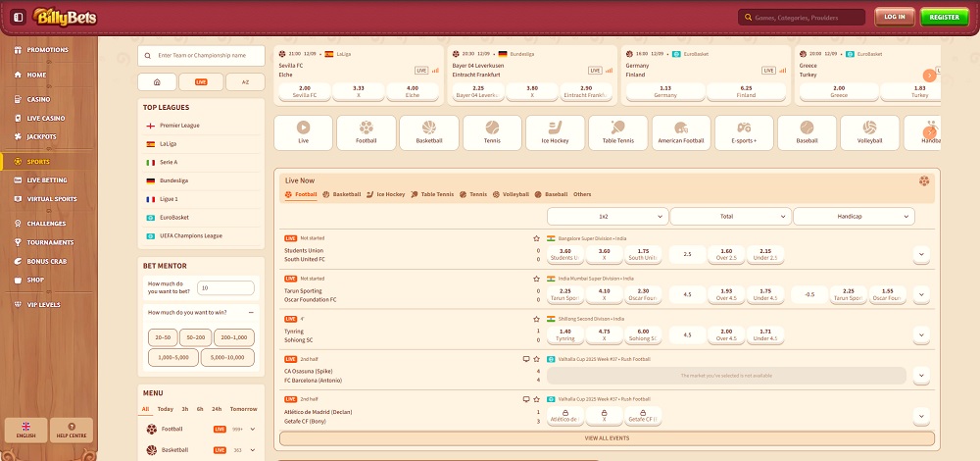The width and height of the screenshot is (980, 461).
Task: Select the Football sport tile
Action: click(367, 132)
